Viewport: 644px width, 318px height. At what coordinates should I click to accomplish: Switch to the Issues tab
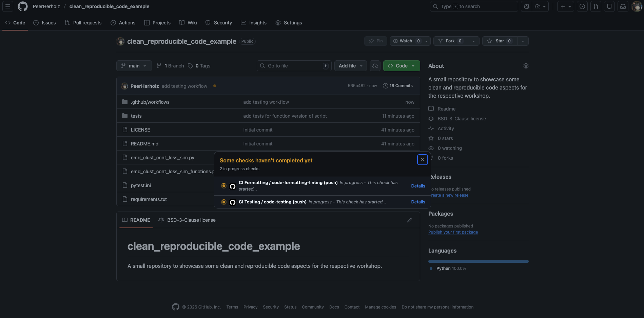pos(44,23)
